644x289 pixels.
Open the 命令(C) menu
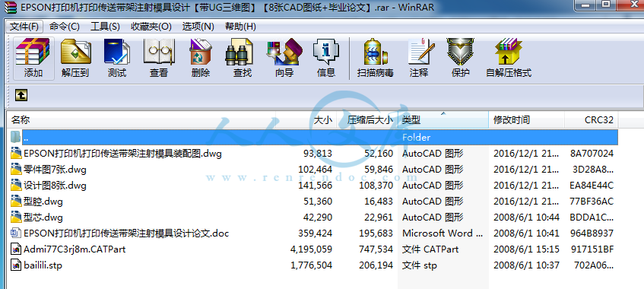(65, 27)
